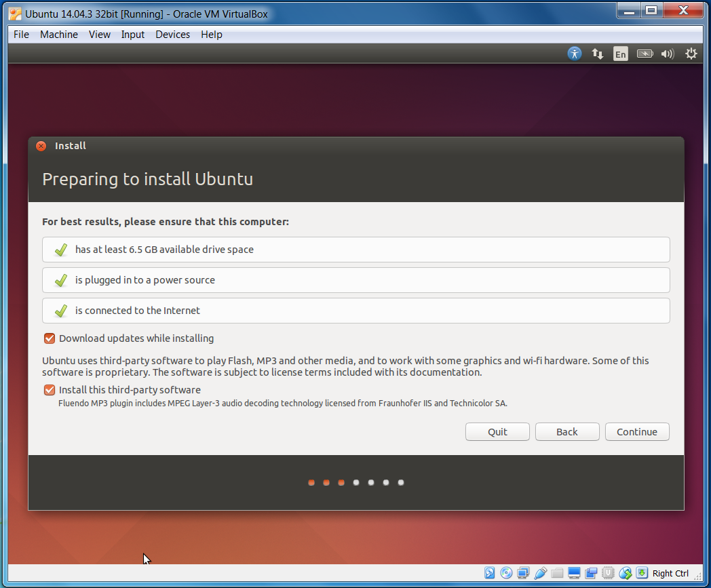
Task: Disable Install this third-party software
Action: 49,390
